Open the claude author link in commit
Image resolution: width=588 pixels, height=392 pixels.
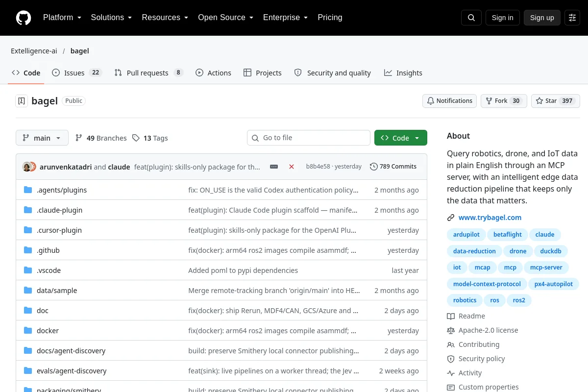pos(119,167)
